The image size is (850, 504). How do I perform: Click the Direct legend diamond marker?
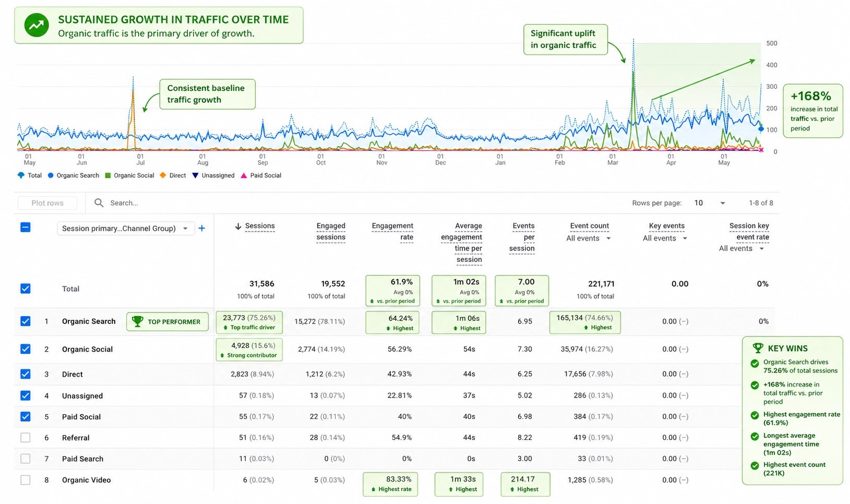163,175
